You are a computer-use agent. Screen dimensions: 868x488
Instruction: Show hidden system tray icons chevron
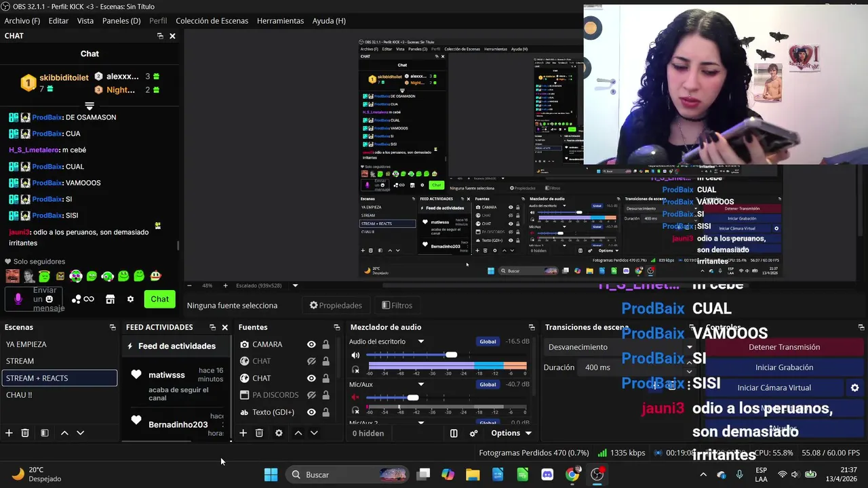[703, 474]
